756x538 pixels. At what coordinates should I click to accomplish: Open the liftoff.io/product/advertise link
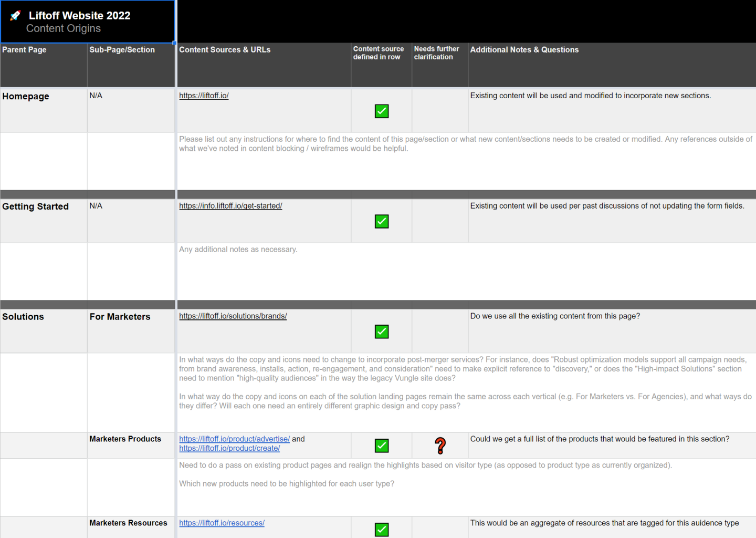click(x=234, y=439)
